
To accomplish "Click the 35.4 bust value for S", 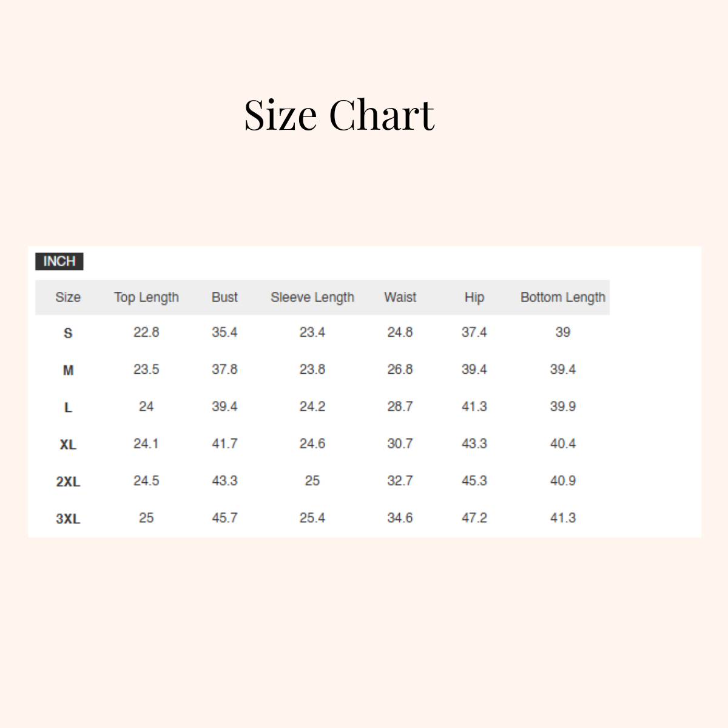I will 224,332.
